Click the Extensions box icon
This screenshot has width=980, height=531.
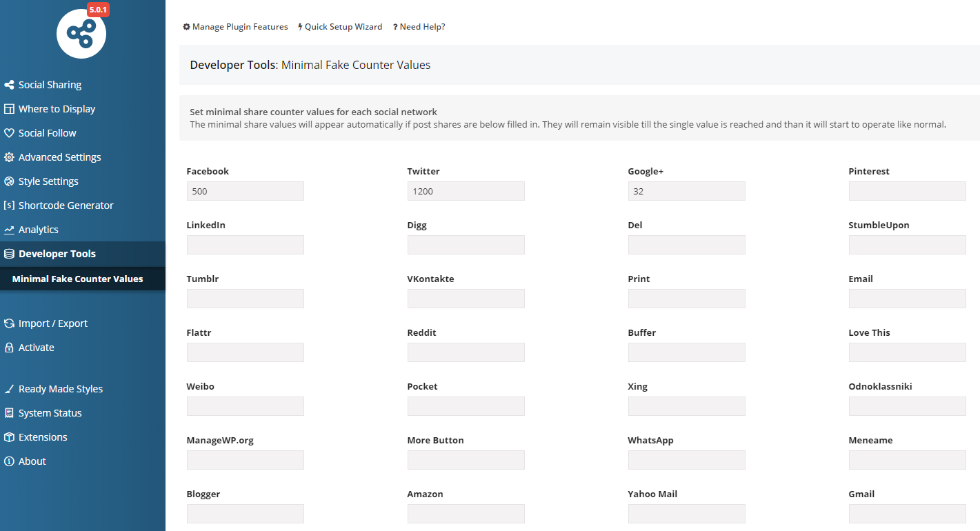(9, 437)
